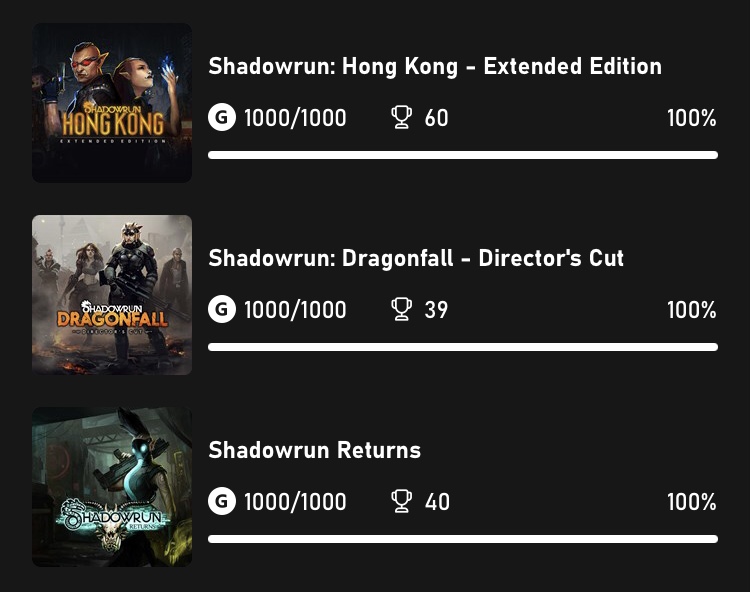Click the 1000/1000 score for Dragonfall
This screenshot has width=750, height=592.
(x=295, y=310)
